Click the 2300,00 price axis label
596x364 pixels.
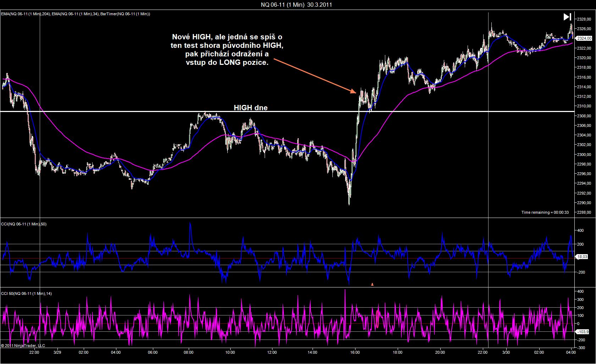pyautogui.click(x=584, y=155)
